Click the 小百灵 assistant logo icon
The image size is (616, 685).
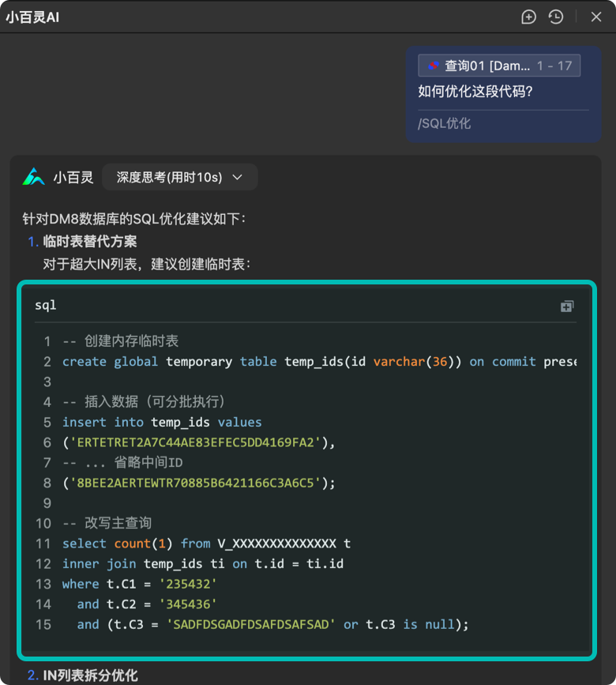coord(33,177)
